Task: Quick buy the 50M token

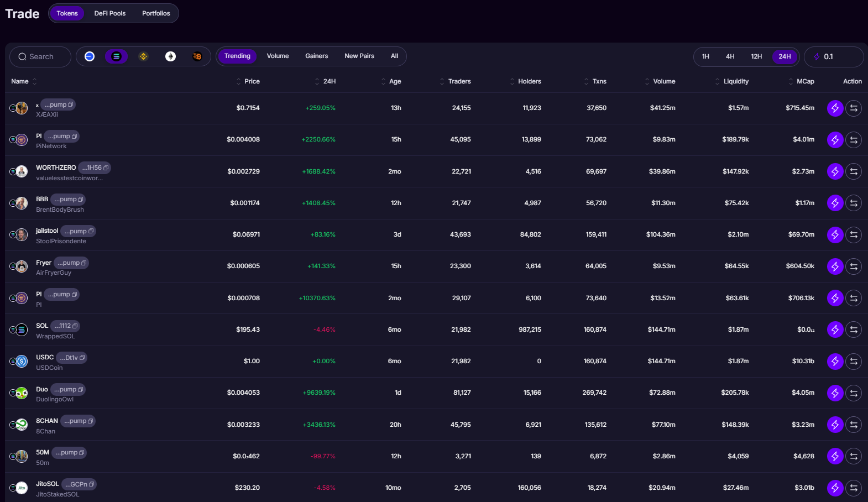Action: pyautogui.click(x=835, y=456)
